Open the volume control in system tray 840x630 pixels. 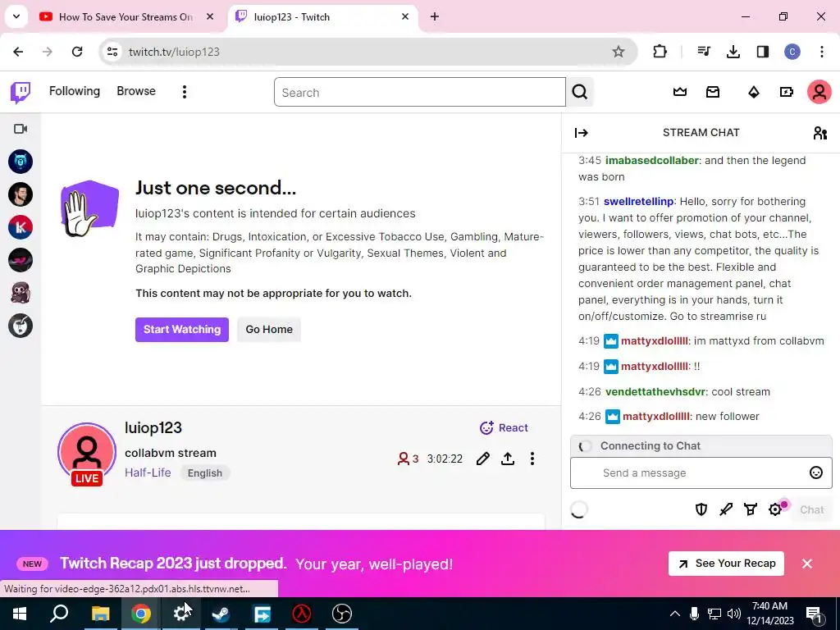point(734,614)
